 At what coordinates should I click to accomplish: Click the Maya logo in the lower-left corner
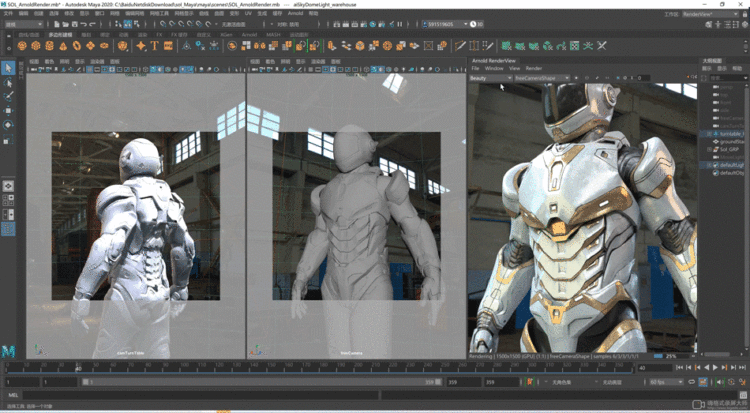pos(8,352)
